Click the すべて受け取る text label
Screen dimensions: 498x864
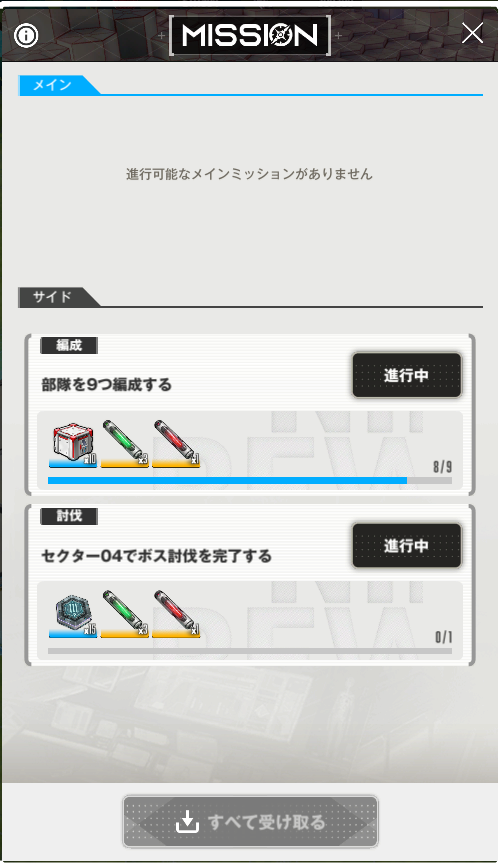[x=267, y=822]
